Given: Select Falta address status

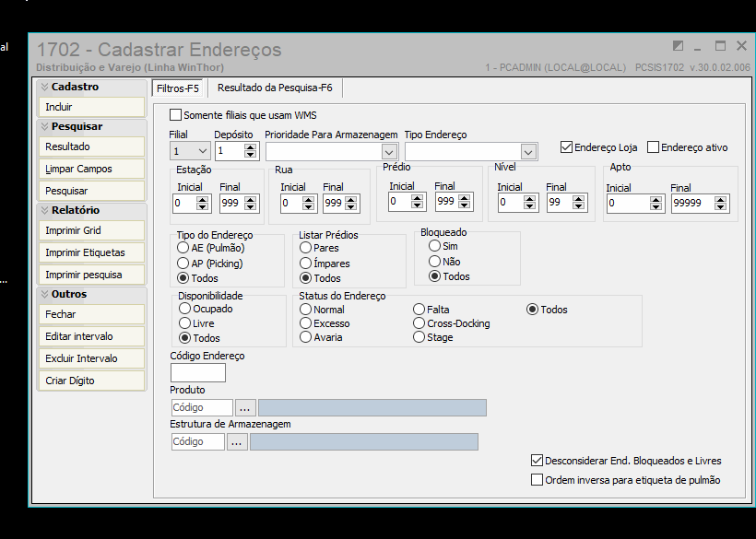Looking at the screenshot, I should pyautogui.click(x=419, y=310).
